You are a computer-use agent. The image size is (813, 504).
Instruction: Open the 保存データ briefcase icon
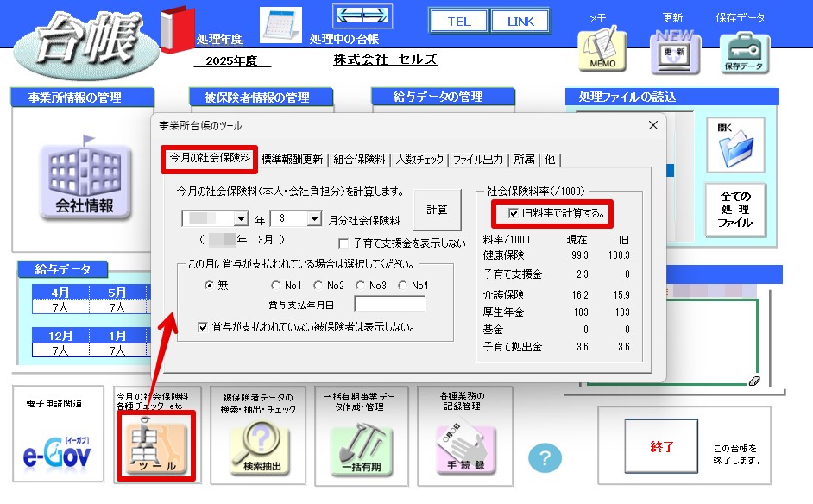(744, 52)
